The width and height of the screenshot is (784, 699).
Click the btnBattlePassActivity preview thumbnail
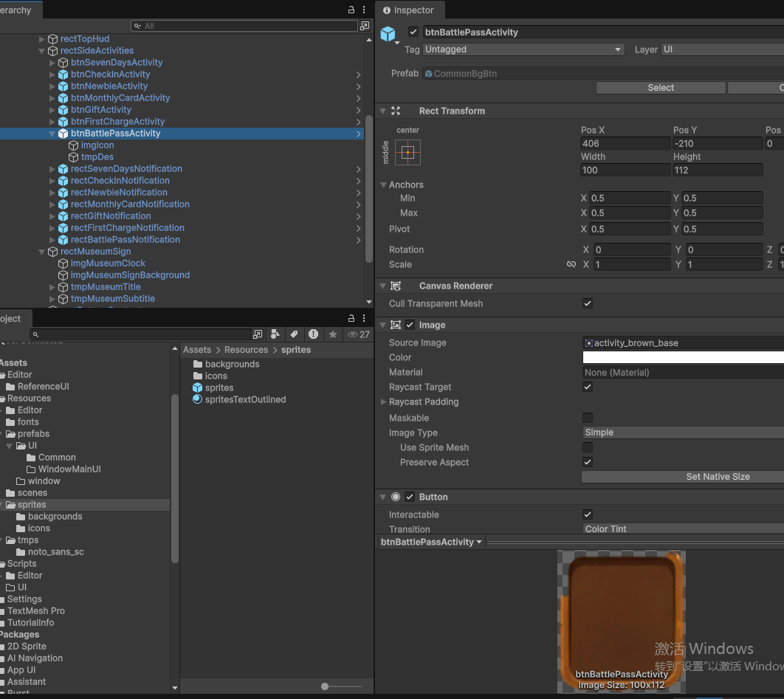(622, 621)
